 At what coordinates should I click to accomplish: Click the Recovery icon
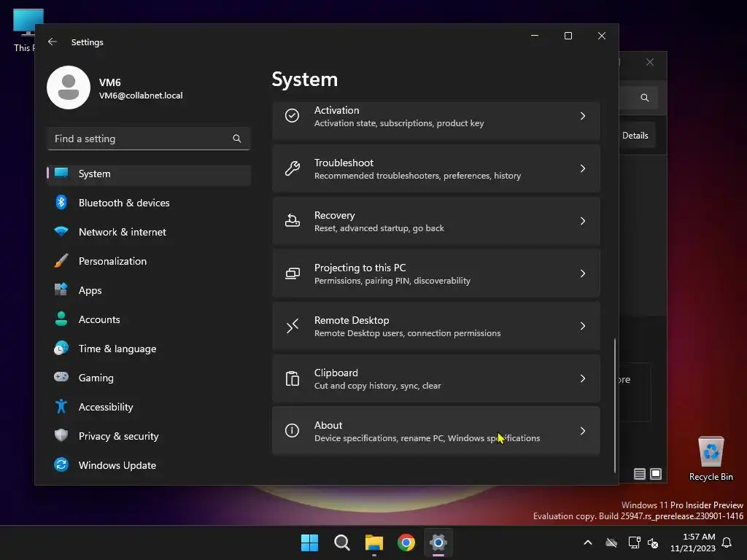pos(292,220)
